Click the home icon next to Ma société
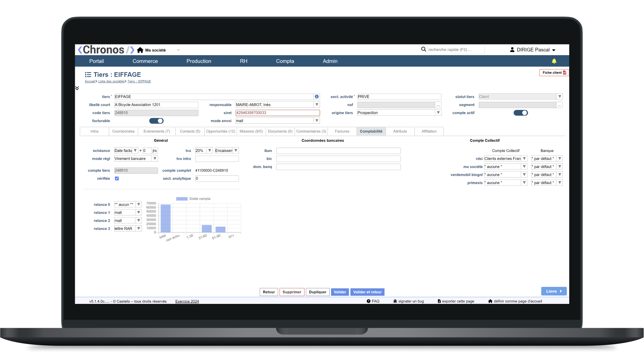 click(140, 50)
